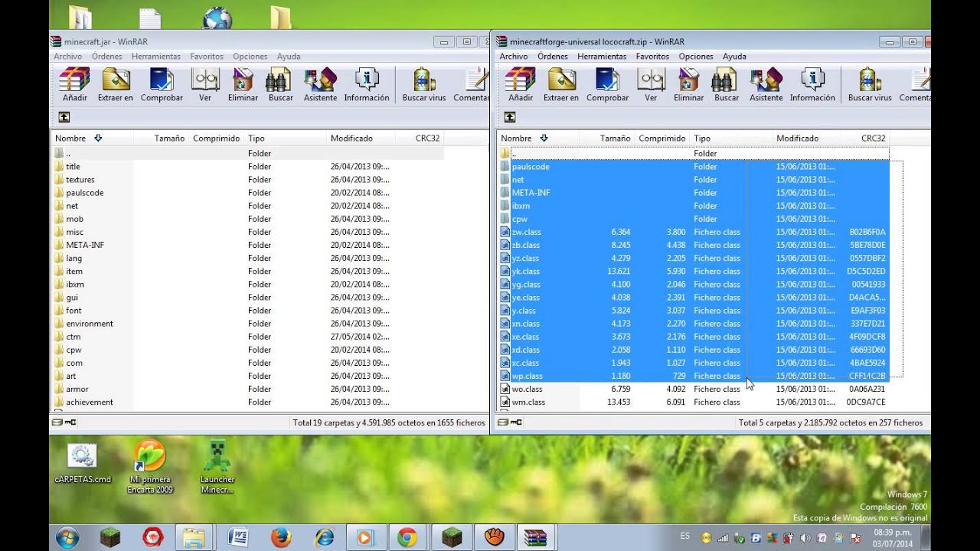Open Herramientas menu in minecraft.jar window
The image size is (980, 551).
point(156,57)
